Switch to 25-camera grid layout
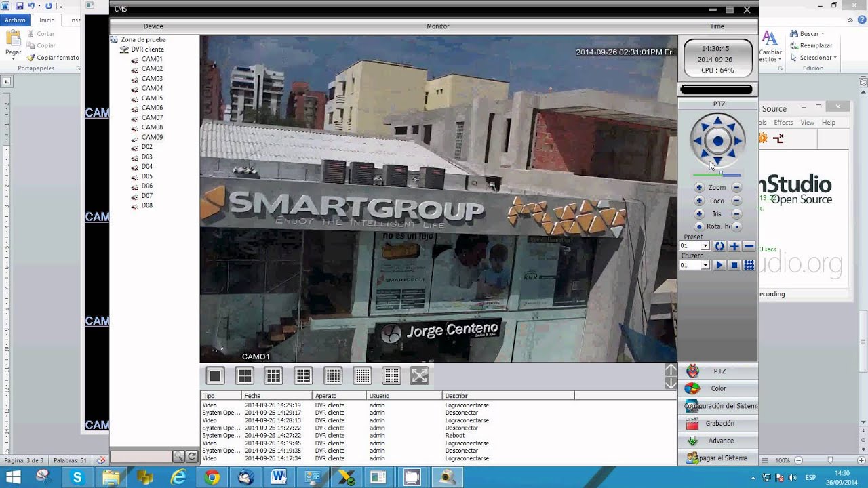Image resolution: width=868 pixels, height=488 pixels. pyautogui.click(x=332, y=375)
